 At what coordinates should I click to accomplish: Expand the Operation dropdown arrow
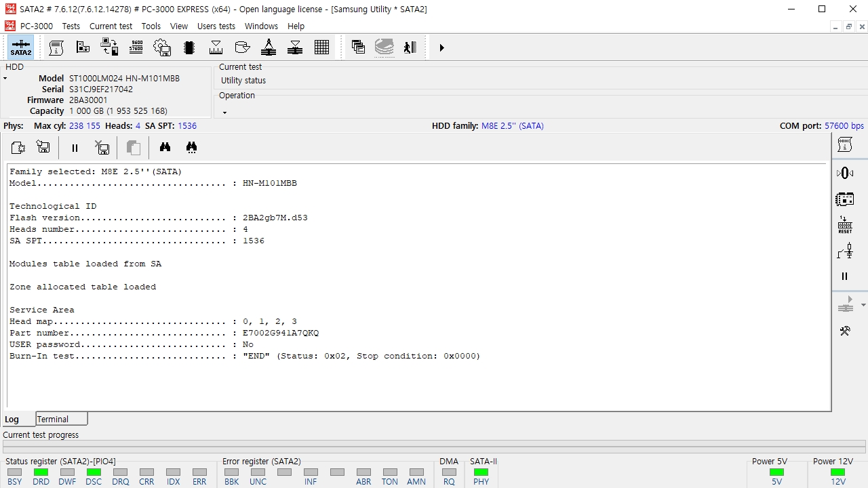pyautogui.click(x=224, y=113)
